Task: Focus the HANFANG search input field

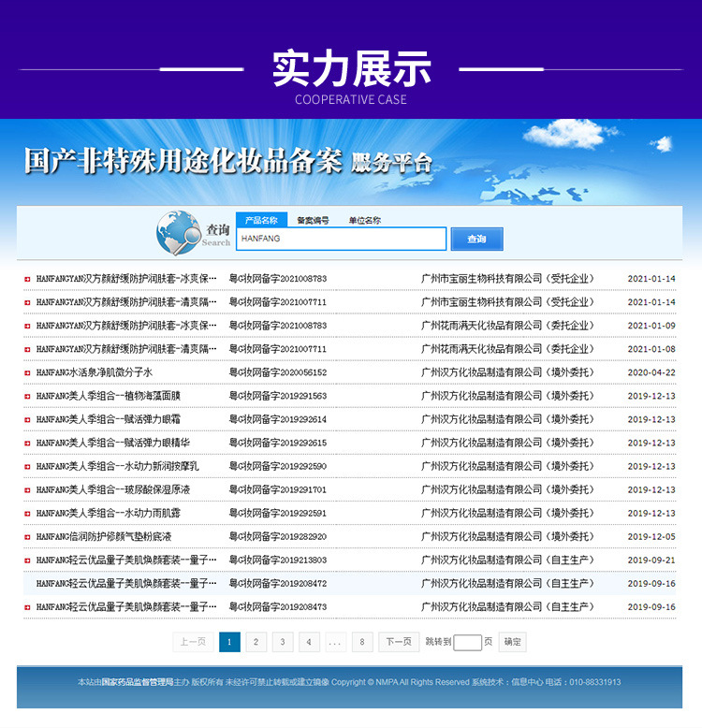Action: pos(342,239)
